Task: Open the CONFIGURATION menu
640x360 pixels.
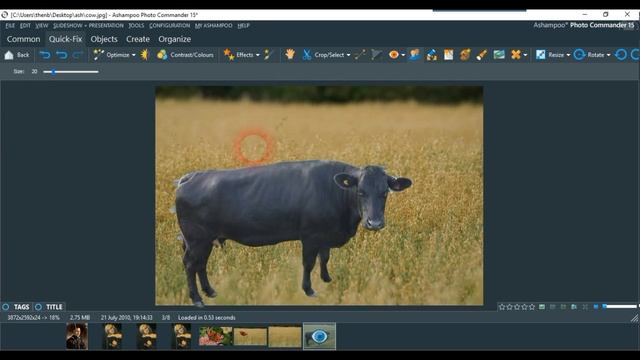Action: pyautogui.click(x=169, y=25)
